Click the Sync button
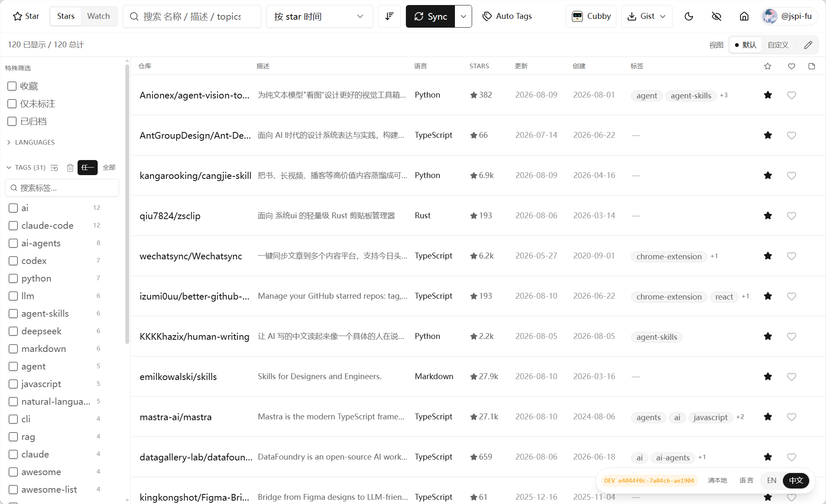Viewport: 826px width, 504px height. pos(431,16)
